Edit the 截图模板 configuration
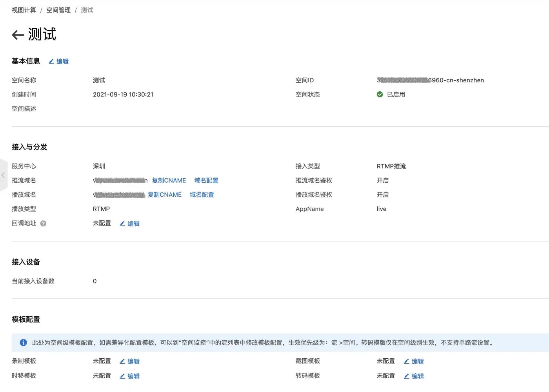Image resolution: width=549 pixels, height=392 pixels. (414, 361)
